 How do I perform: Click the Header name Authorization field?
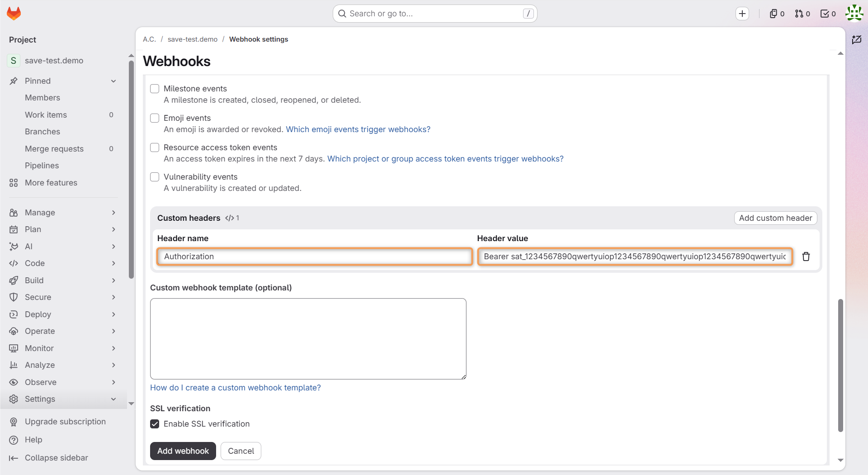[x=315, y=256]
